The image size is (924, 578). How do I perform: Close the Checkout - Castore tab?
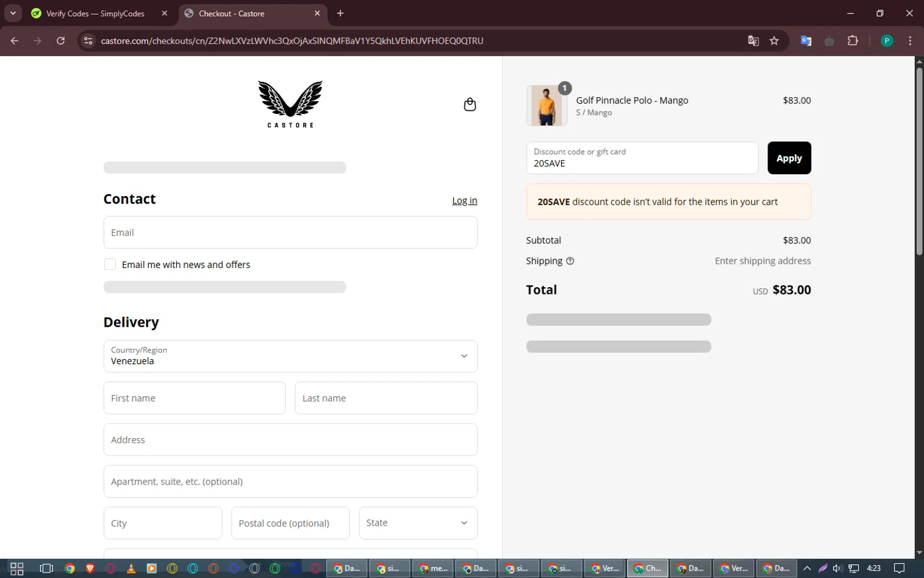317,14
